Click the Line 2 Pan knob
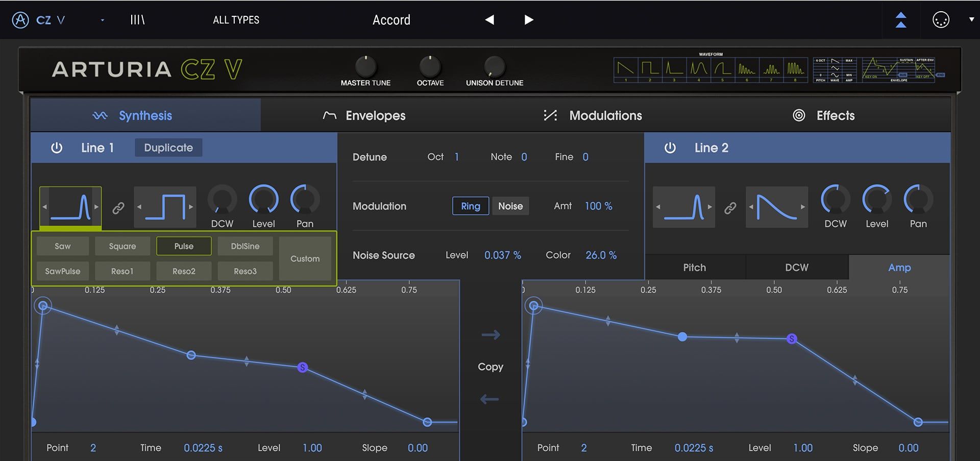 pos(918,200)
